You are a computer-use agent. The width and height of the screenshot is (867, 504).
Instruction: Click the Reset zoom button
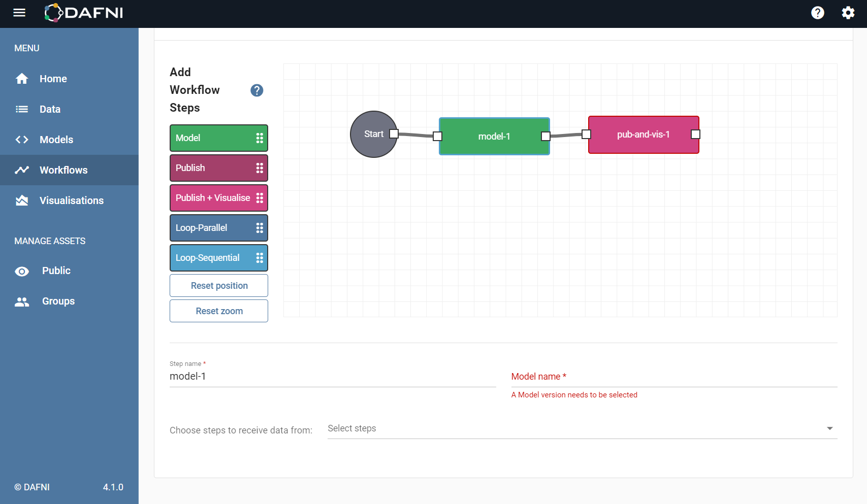(218, 311)
